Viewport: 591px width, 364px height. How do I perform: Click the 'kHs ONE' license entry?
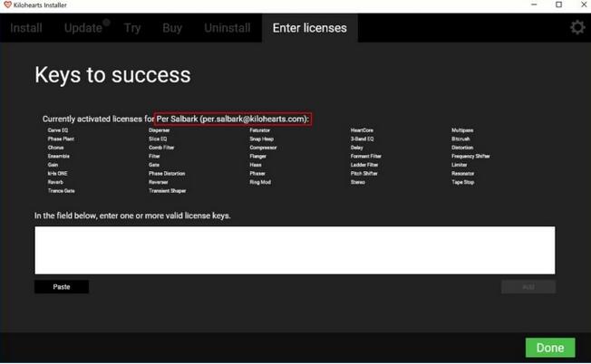click(x=58, y=174)
